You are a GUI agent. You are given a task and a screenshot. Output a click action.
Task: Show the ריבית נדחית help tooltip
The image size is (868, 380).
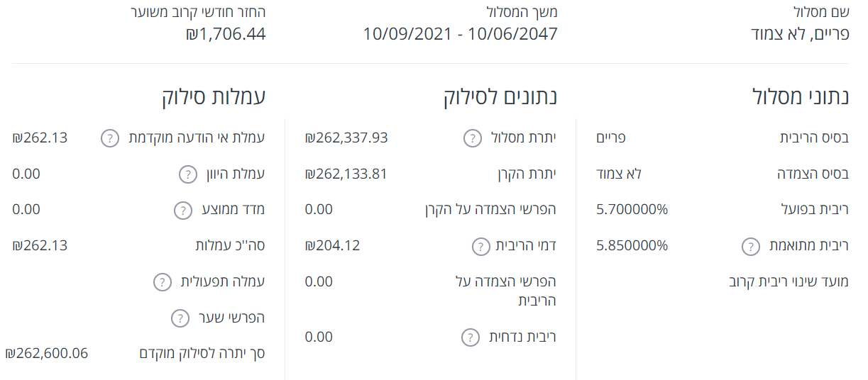tap(470, 337)
